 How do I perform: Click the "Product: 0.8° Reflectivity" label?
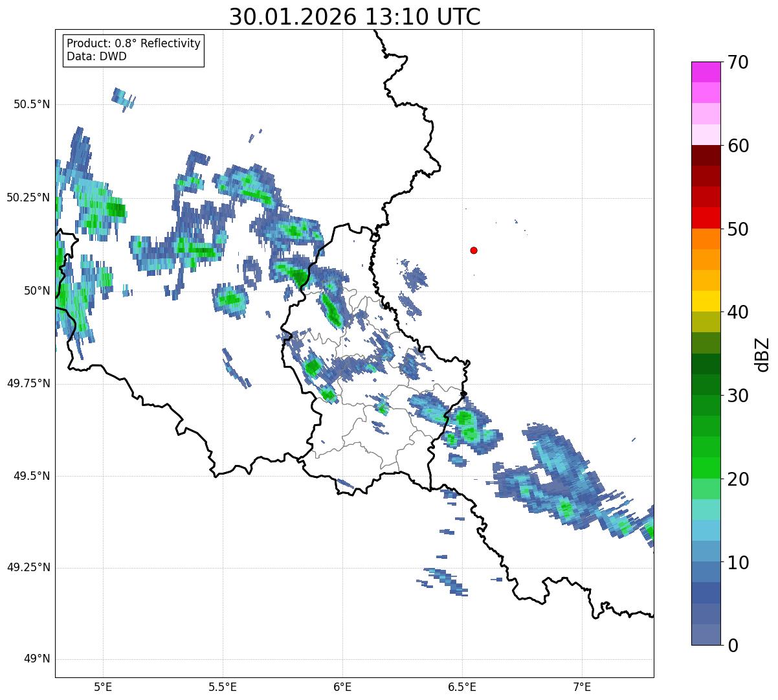coord(134,43)
